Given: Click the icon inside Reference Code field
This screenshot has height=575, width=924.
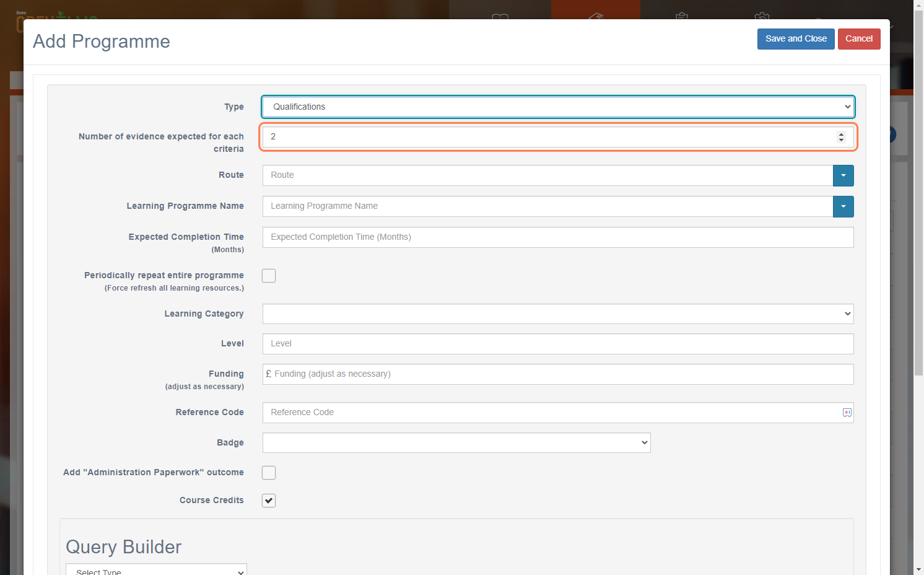Looking at the screenshot, I should pos(847,413).
